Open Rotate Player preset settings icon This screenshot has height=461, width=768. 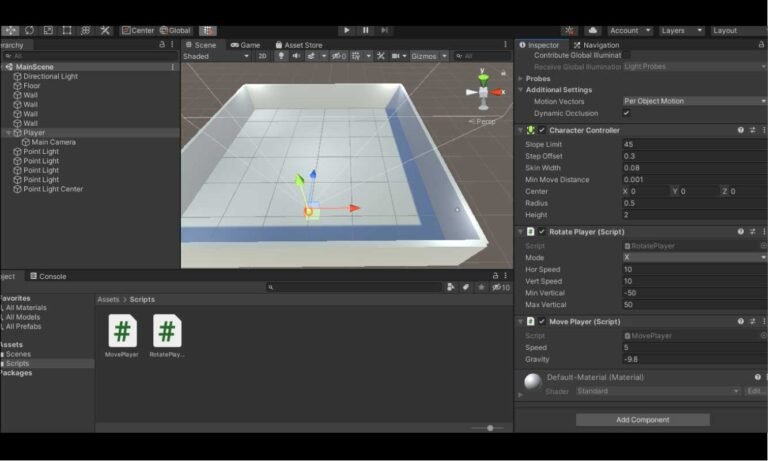pyautogui.click(x=752, y=231)
